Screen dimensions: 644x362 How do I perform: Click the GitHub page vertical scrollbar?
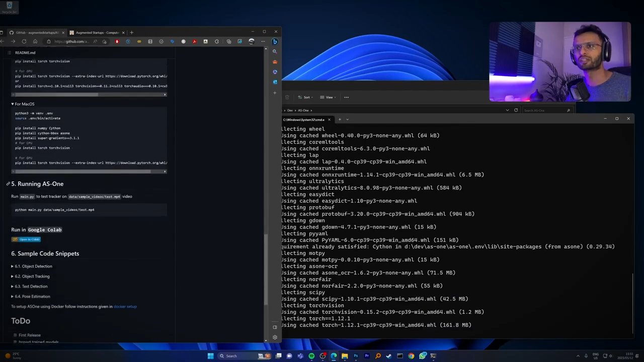[266, 269]
